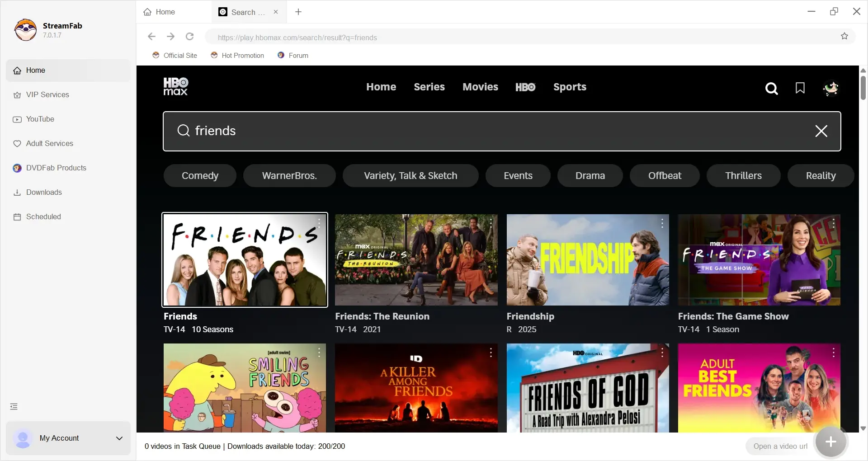Click the page vertical scrollbar thumb
The height and width of the screenshot is (461, 868).
863,88
